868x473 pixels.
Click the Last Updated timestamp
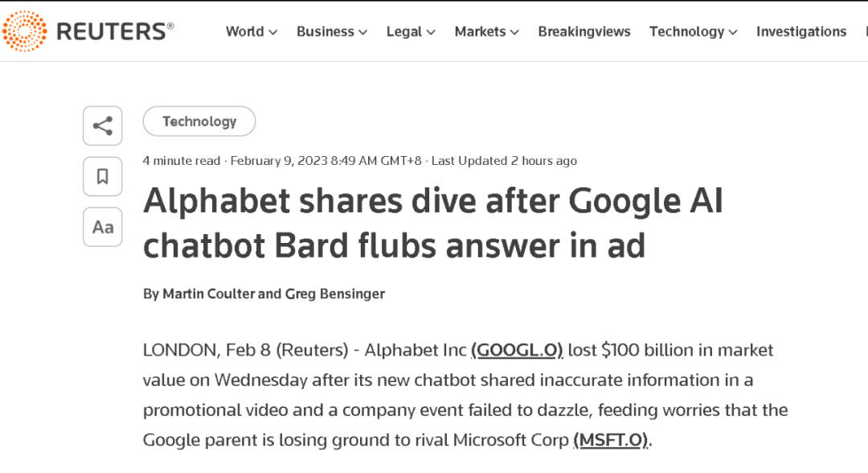point(504,161)
